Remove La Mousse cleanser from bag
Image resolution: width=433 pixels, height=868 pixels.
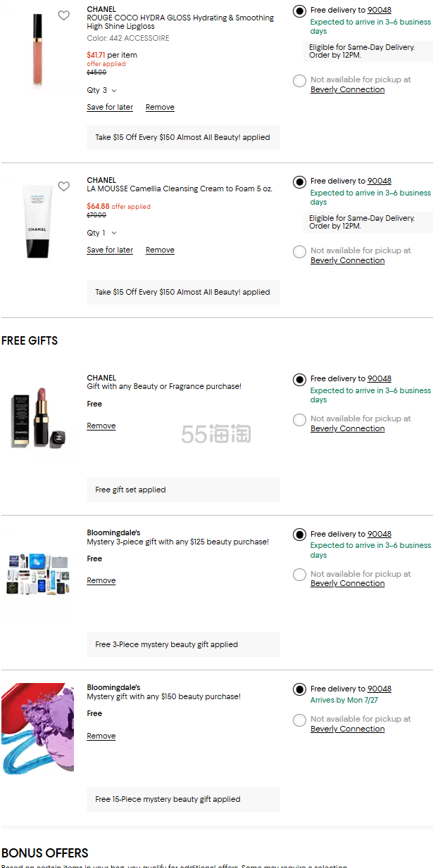[x=160, y=250]
